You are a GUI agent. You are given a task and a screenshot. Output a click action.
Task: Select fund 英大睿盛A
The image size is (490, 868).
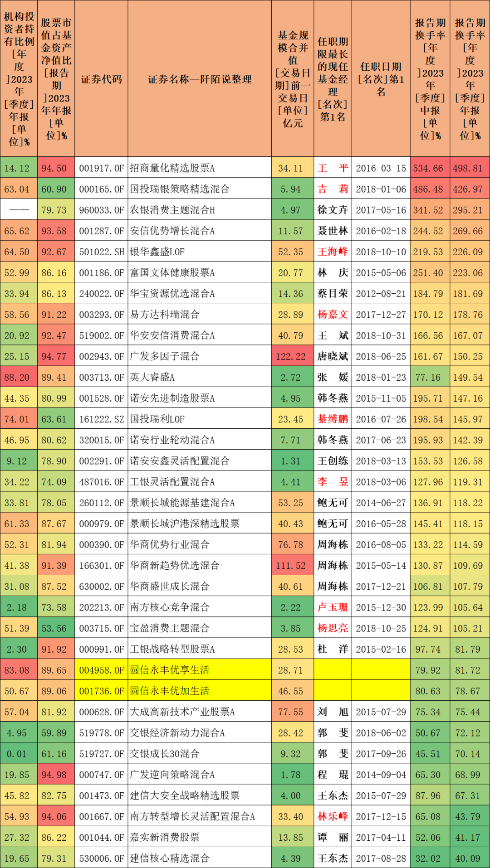(152, 378)
